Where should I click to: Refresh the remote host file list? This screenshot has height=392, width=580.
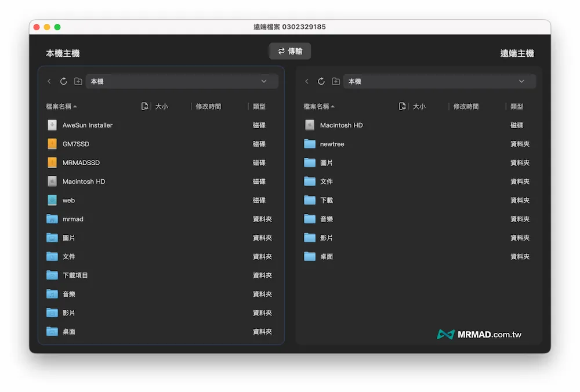pyautogui.click(x=321, y=81)
